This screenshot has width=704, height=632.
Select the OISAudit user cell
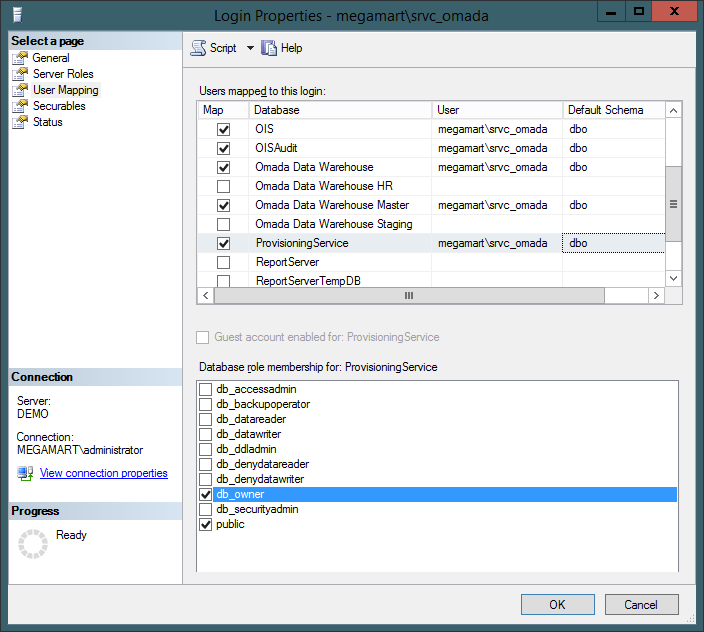point(497,148)
